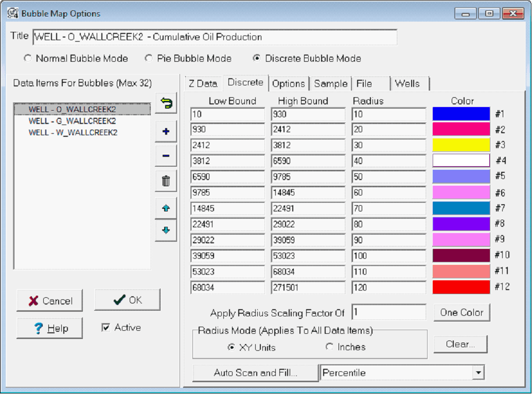
Task: Click the green return arrow icon
Action: 166,103
